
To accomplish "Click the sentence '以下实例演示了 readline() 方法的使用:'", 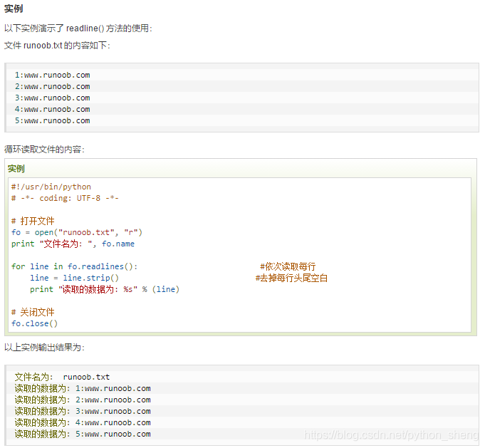I will 78,28.
